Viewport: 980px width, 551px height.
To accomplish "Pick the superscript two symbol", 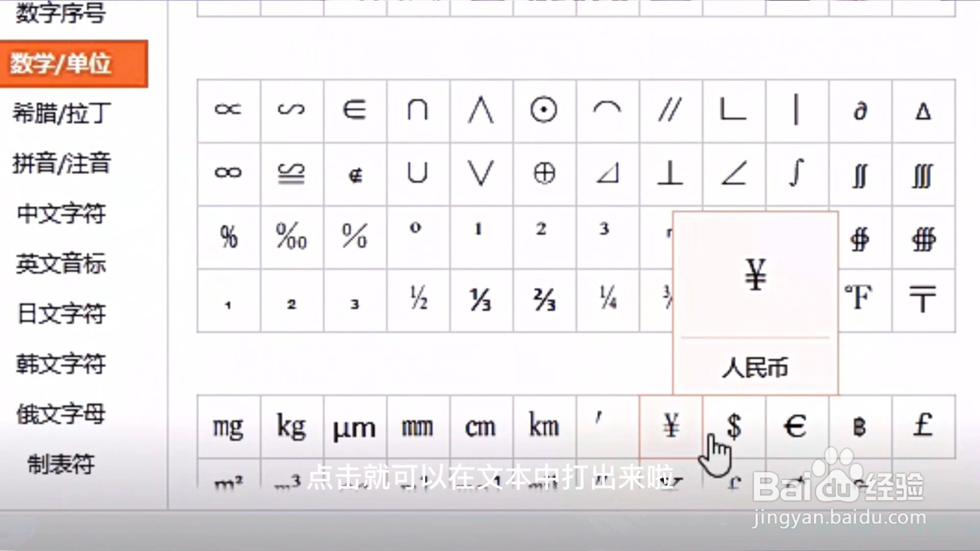I will point(544,237).
